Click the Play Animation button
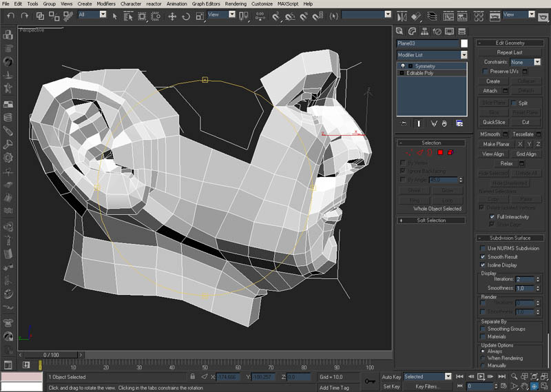 [481, 377]
